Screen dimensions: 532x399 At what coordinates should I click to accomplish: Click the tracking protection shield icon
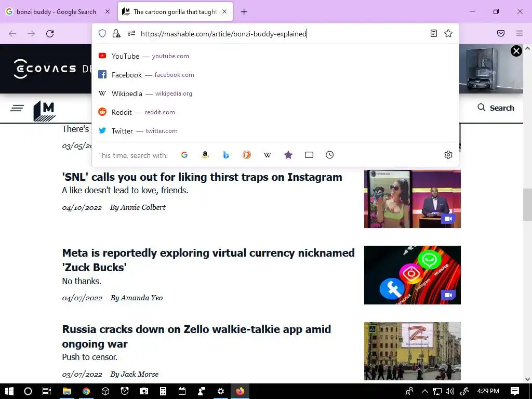click(x=102, y=33)
